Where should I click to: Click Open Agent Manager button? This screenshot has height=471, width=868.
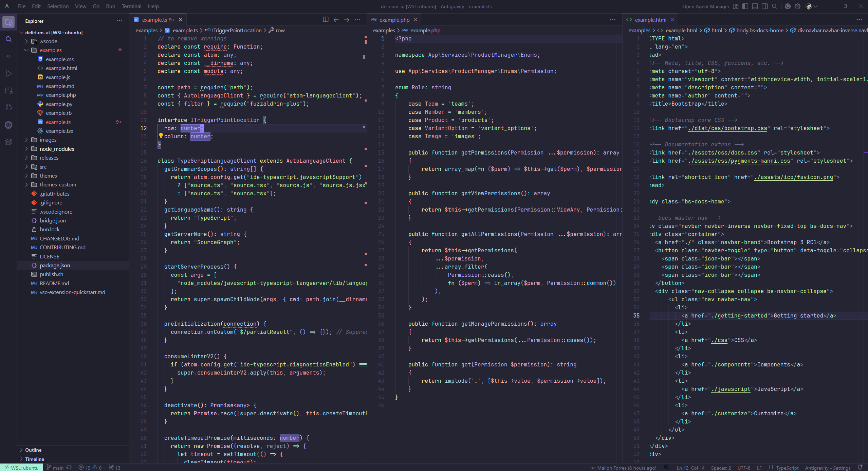[x=705, y=6]
